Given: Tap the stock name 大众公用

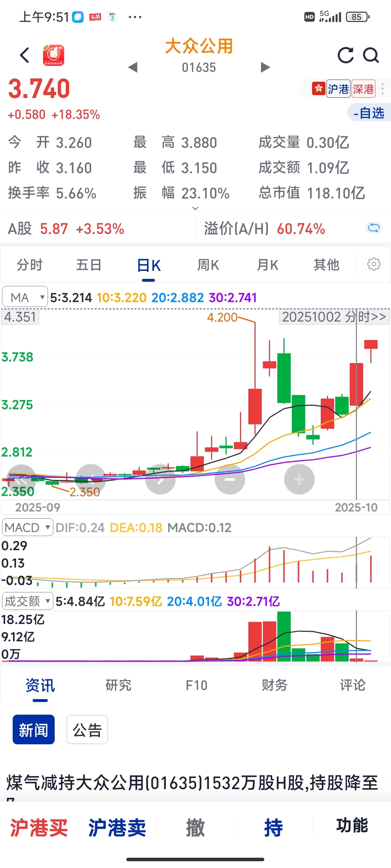Looking at the screenshot, I should 199,46.
